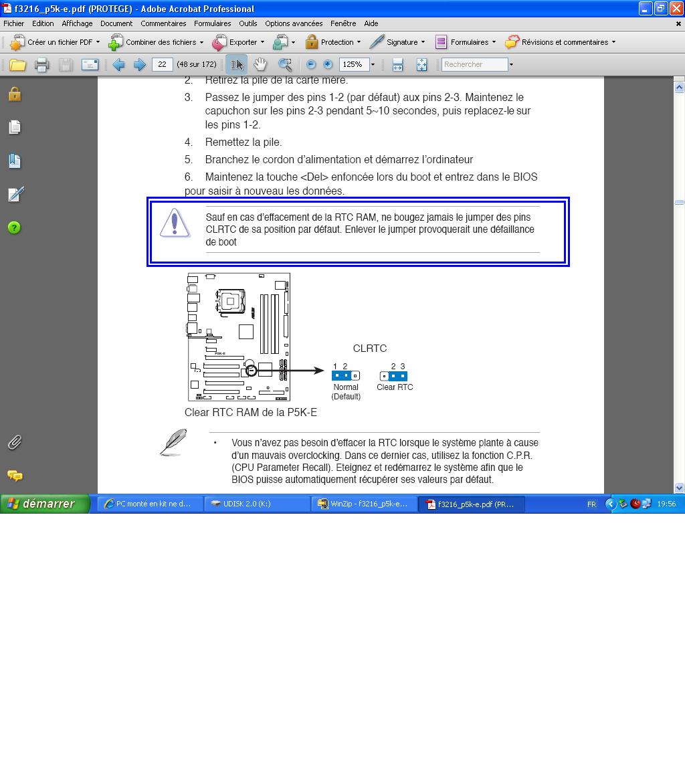Expand Créer un fichier PDF dropdown
The height and width of the screenshot is (784, 685).
(x=98, y=42)
